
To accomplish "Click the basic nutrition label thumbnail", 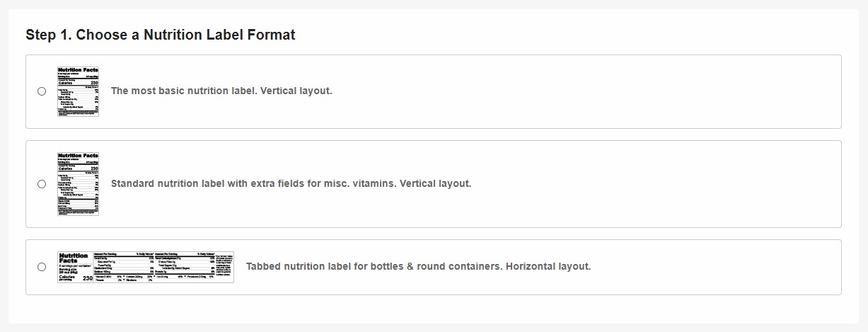I will 78,91.
